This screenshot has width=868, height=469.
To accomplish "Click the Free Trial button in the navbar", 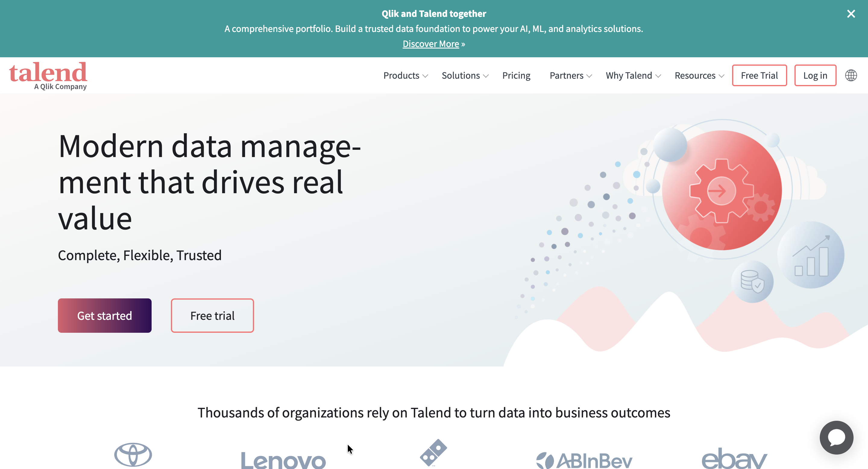I will pyautogui.click(x=759, y=75).
